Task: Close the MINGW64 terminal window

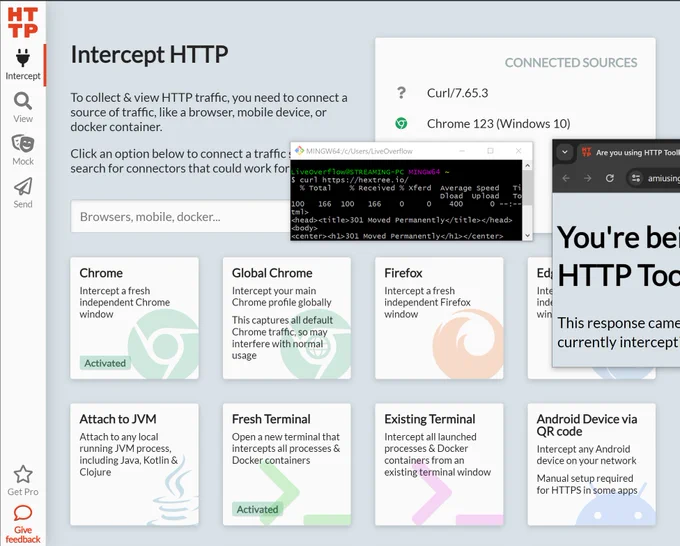Action: 518,151
